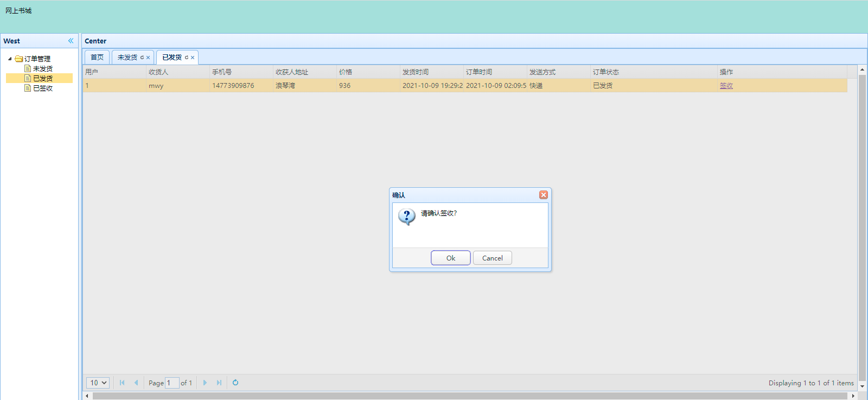Click the 签收 link in the order row

726,86
